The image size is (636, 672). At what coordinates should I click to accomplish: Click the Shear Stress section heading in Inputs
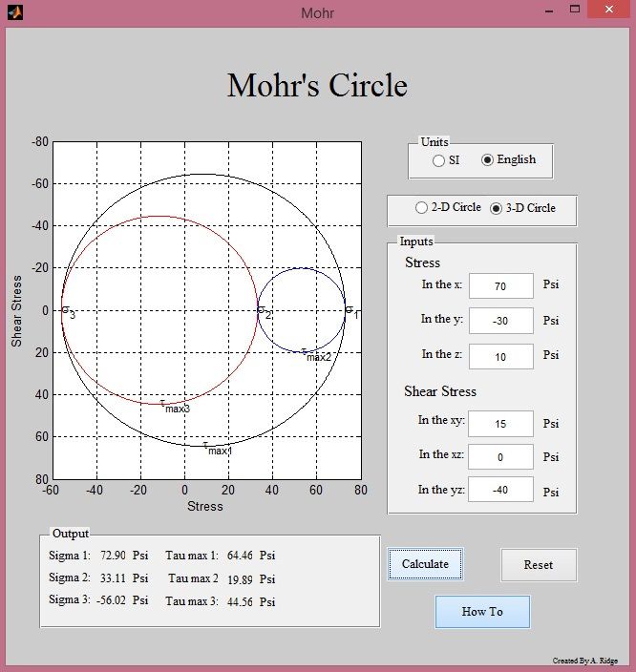click(x=440, y=391)
